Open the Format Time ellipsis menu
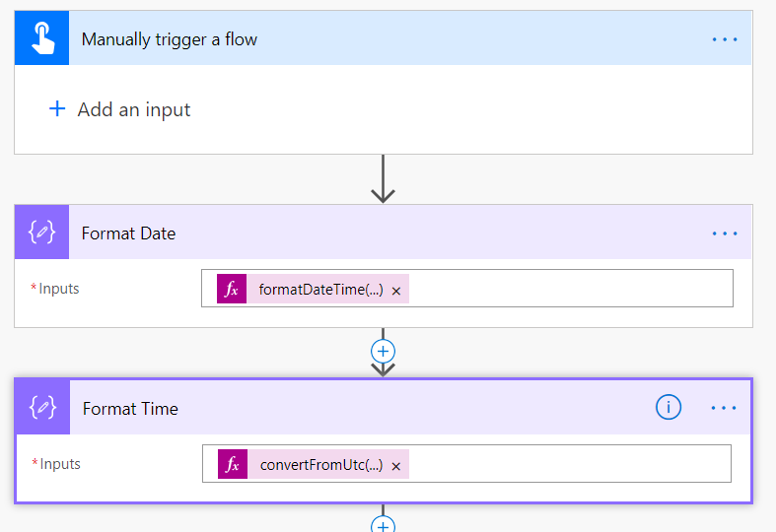 (724, 407)
